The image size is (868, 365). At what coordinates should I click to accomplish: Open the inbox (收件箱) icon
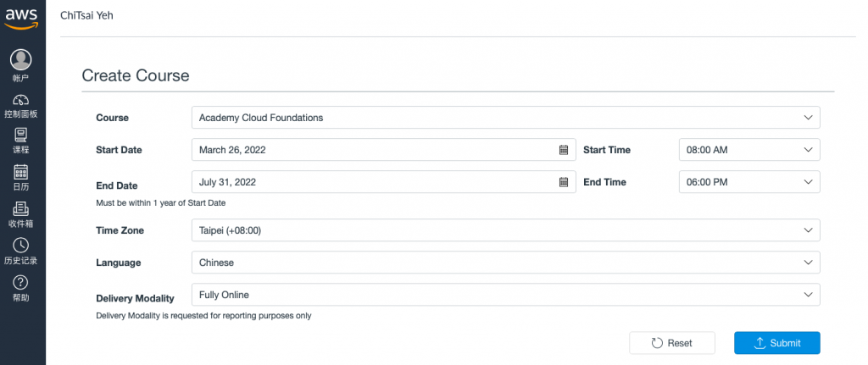click(x=21, y=209)
